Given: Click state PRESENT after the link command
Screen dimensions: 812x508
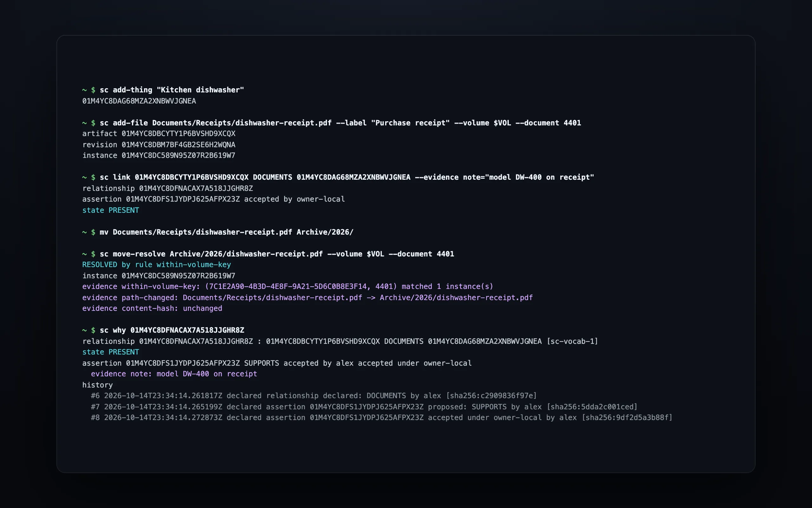Looking at the screenshot, I should click(111, 210).
